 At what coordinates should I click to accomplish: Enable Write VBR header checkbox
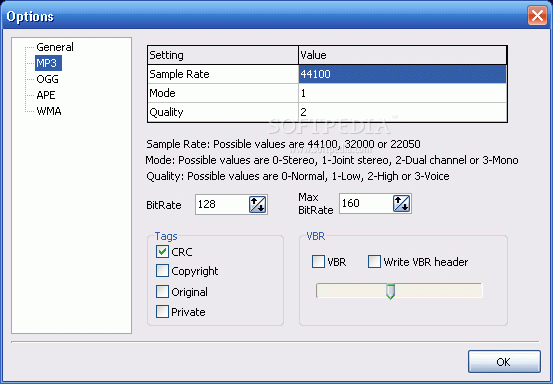tap(374, 262)
